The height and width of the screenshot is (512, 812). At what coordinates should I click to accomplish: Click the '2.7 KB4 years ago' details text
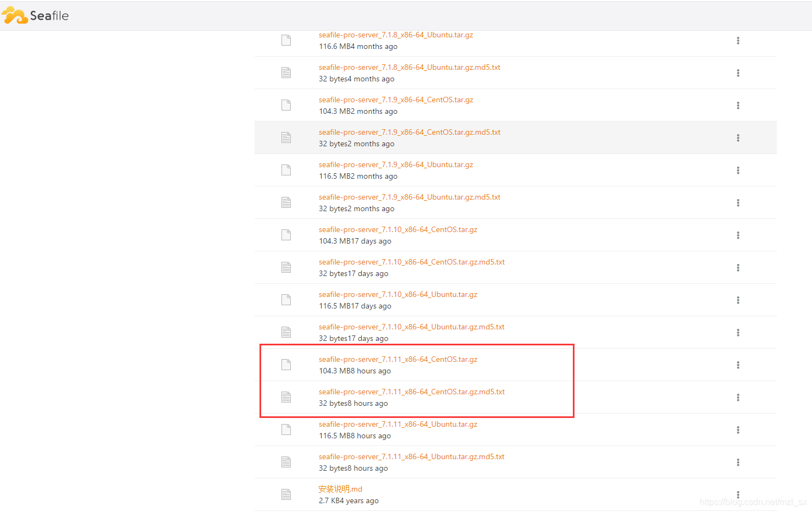point(349,500)
